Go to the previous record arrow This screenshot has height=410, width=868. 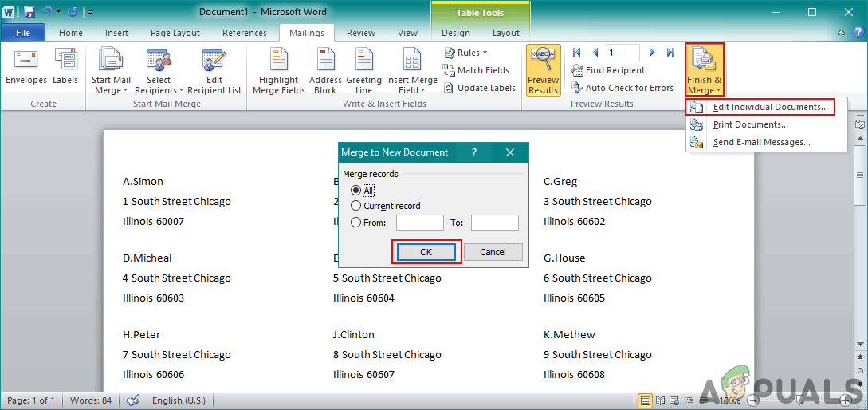[595, 53]
